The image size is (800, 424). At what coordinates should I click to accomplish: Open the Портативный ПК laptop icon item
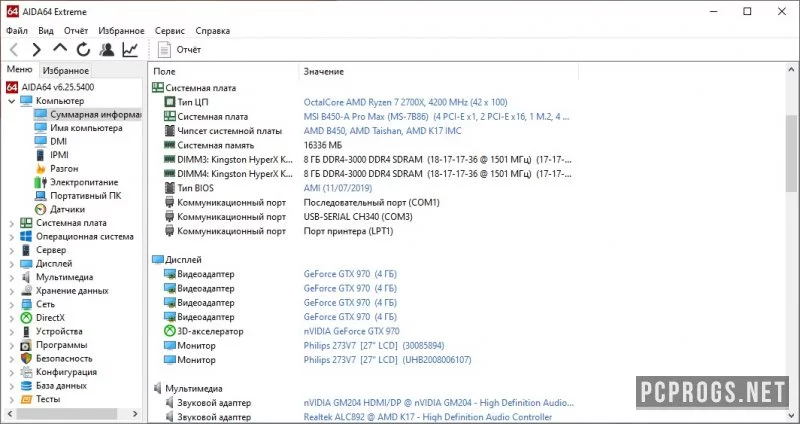click(x=40, y=196)
